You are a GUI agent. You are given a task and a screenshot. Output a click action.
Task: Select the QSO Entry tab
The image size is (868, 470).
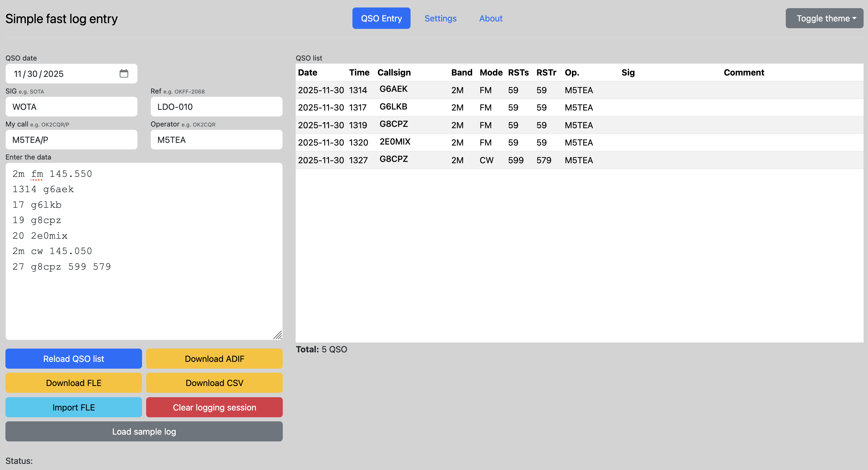point(381,18)
